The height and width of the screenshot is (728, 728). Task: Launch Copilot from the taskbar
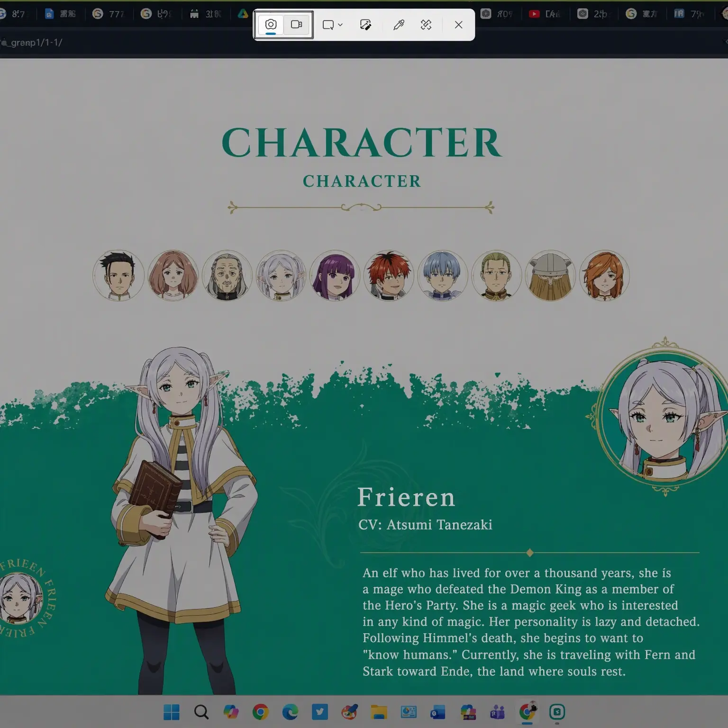(x=231, y=712)
